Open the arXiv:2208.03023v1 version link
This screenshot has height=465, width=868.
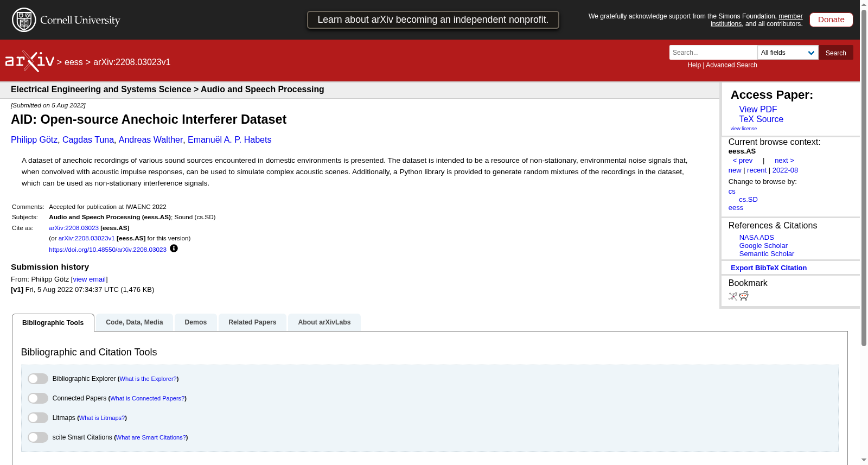click(87, 238)
